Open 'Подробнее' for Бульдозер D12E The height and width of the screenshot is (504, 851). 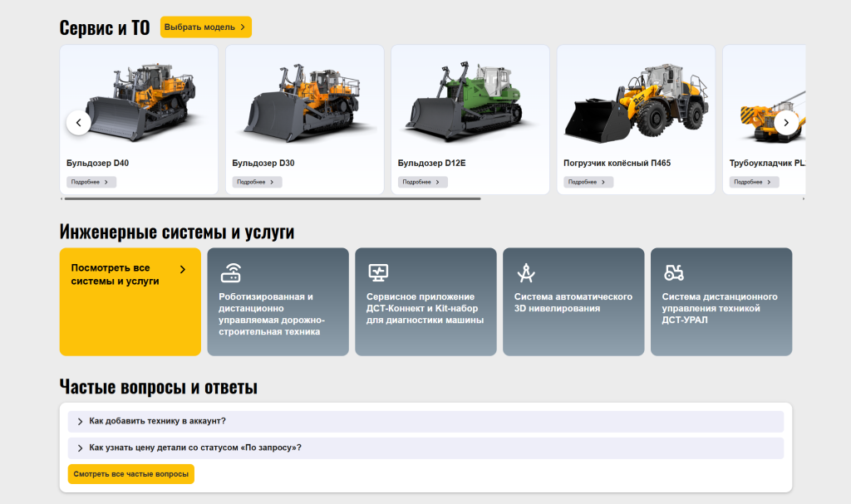422,183
